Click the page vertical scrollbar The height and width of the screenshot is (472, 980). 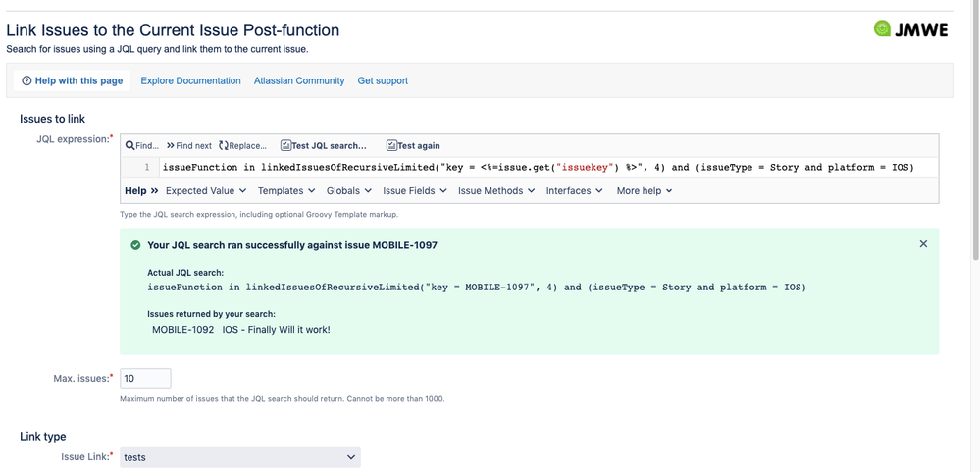click(x=975, y=131)
